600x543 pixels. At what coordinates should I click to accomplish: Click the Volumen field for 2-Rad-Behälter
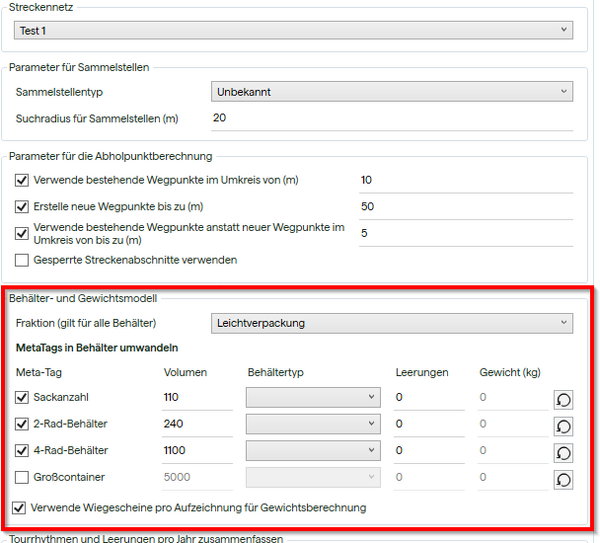pyautogui.click(x=197, y=424)
